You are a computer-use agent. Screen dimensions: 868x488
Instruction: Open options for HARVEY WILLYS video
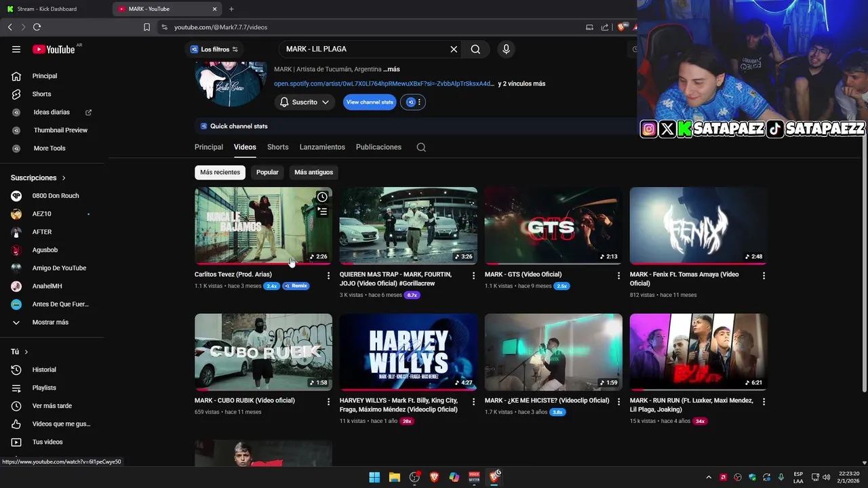click(473, 401)
